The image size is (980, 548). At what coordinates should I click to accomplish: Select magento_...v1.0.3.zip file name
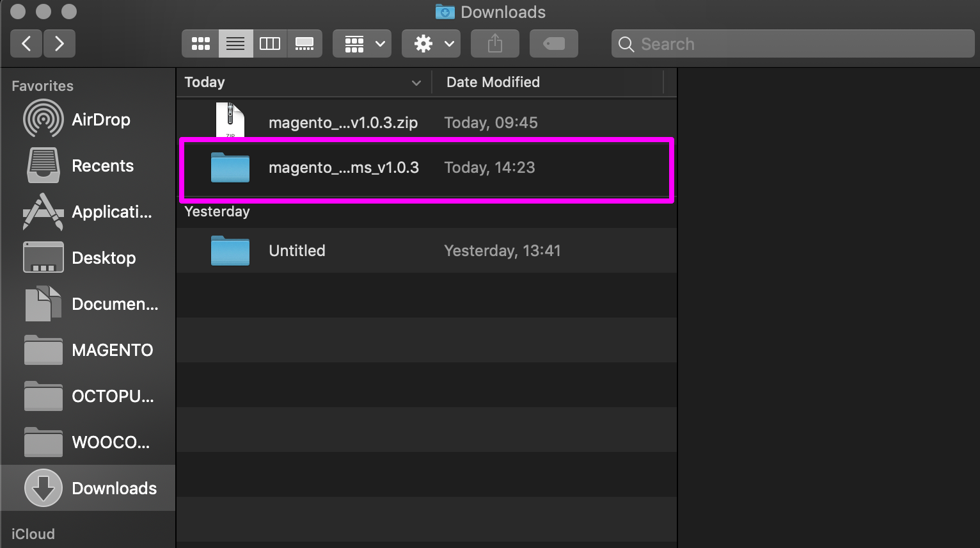343,122
